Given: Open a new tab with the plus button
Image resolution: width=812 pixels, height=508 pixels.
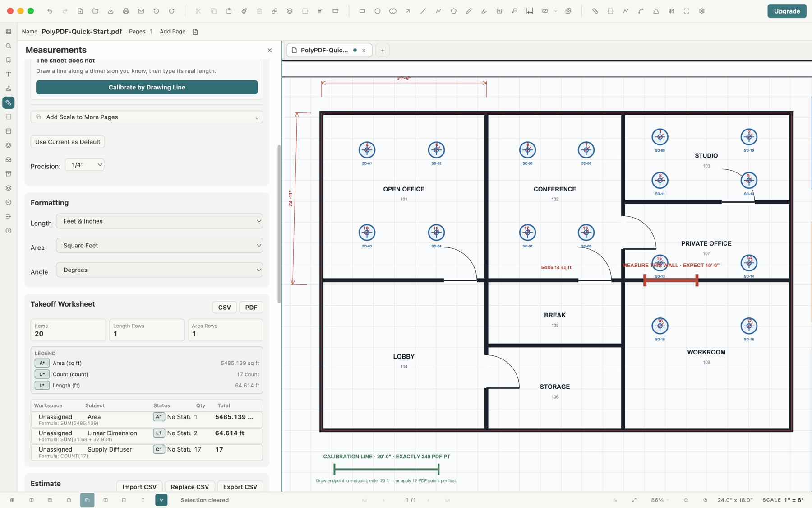Looking at the screenshot, I should click(x=383, y=51).
